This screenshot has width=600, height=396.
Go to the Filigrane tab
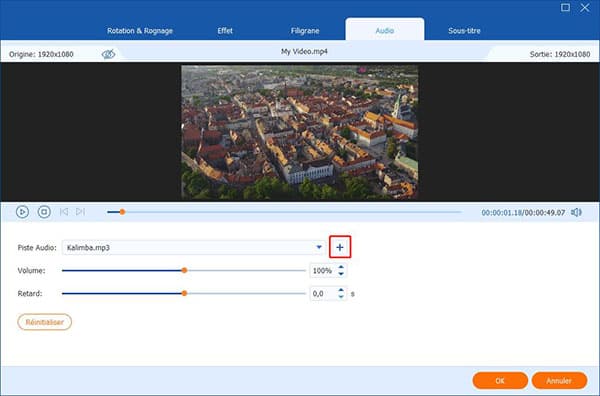click(x=305, y=31)
